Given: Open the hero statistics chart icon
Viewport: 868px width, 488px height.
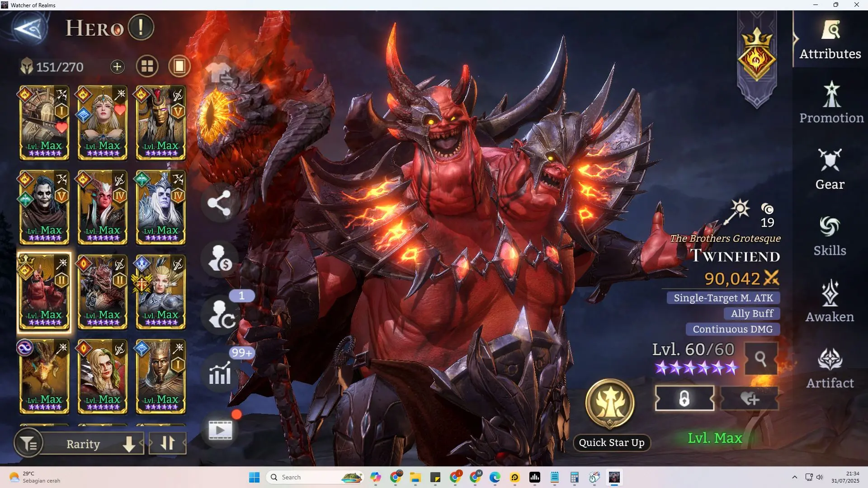Looking at the screenshot, I should tap(220, 373).
